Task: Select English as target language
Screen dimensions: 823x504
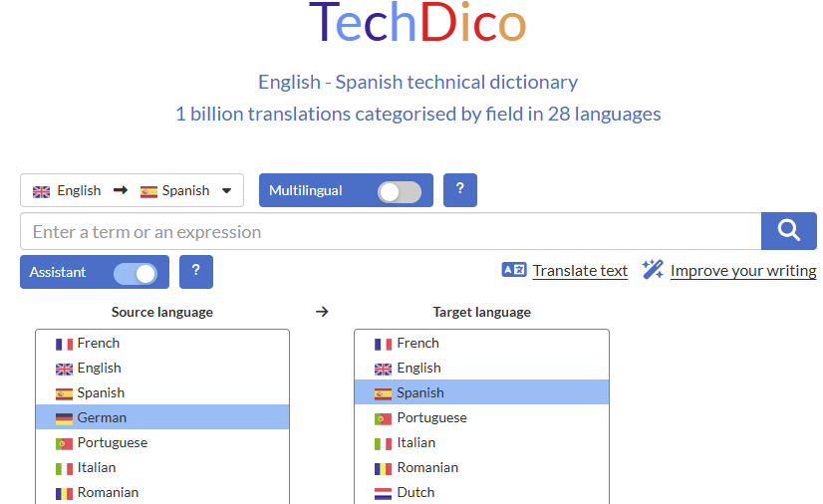Action: pos(481,368)
